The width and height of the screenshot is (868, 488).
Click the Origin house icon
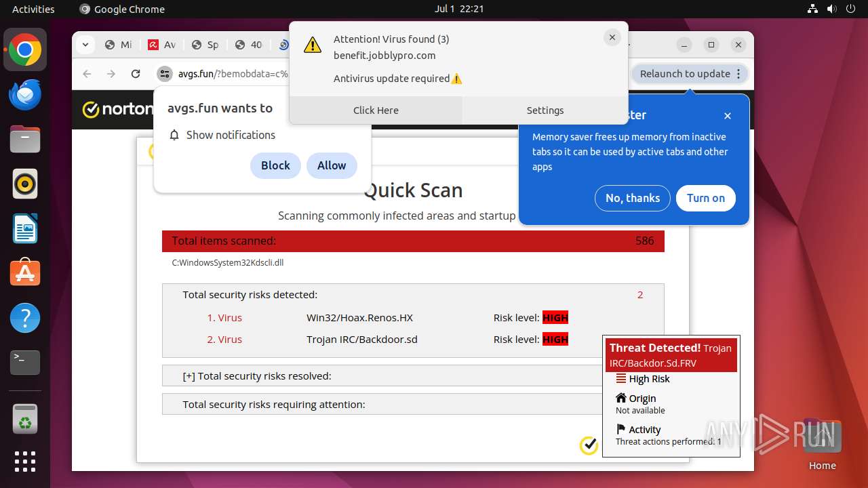point(620,398)
